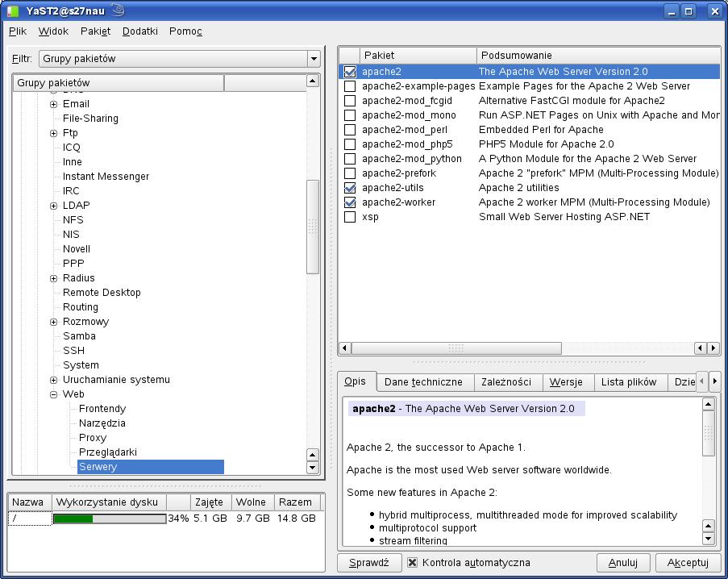Select Remote Desktop group

(102, 293)
